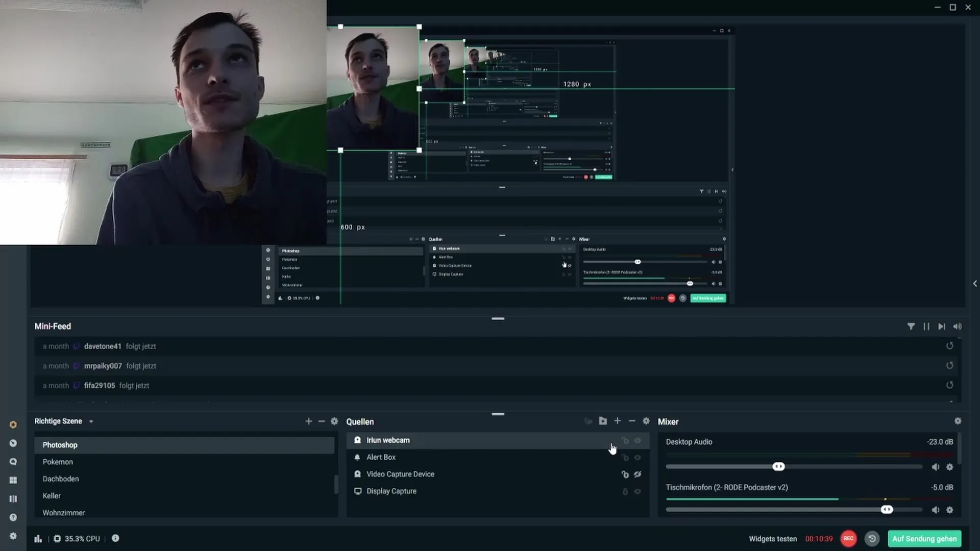The height and width of the screenshot is (551, 980).
Task: Toggle lock on Video Capture Device source
Action: 625,474
